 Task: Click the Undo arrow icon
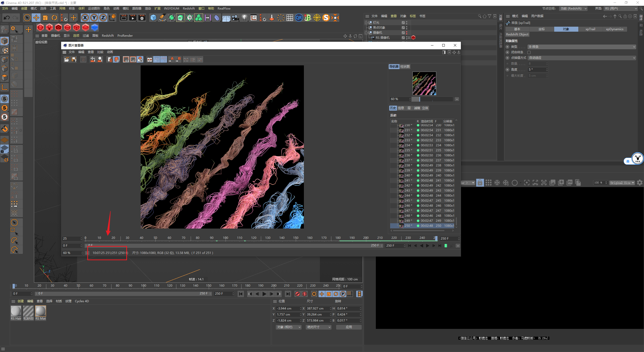(x=7, y=18)
